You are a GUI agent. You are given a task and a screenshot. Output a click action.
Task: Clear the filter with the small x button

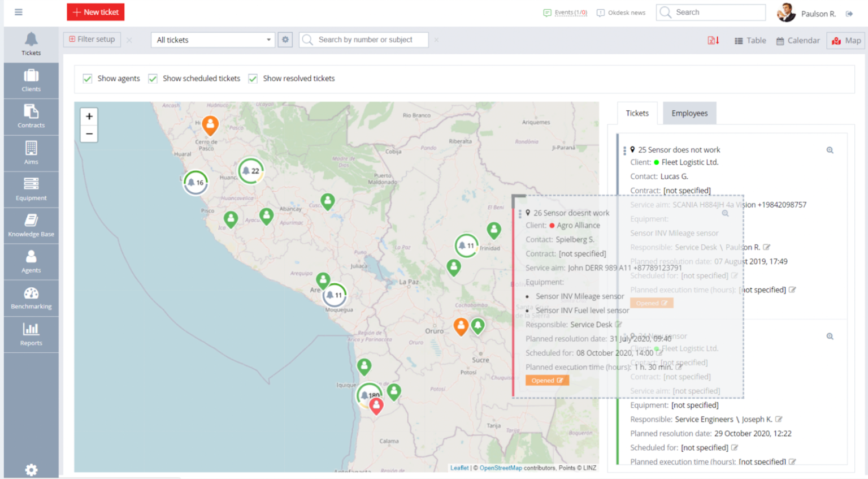pos(129,40)
